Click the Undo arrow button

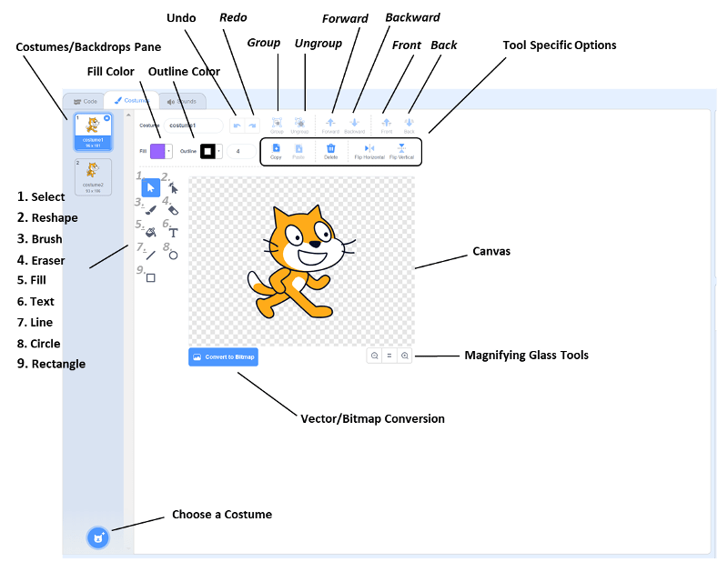click(238, 125)
